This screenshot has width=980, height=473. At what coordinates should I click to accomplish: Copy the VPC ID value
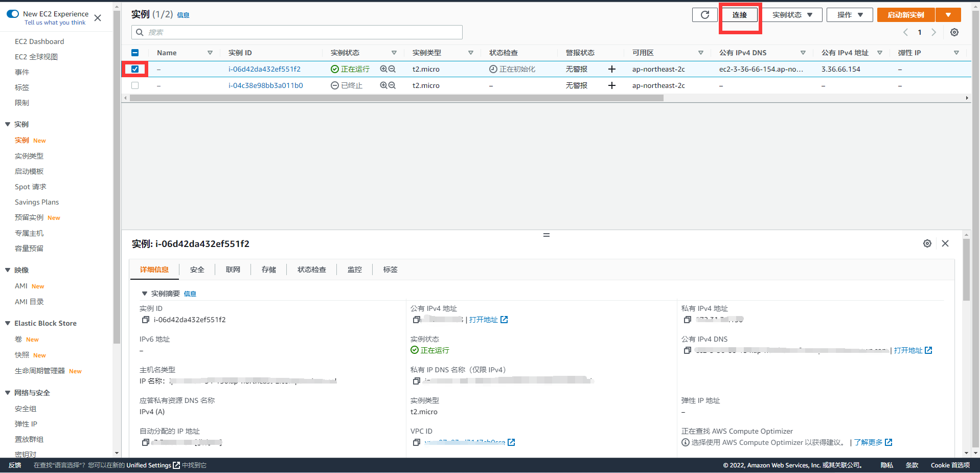click(416, 442)
